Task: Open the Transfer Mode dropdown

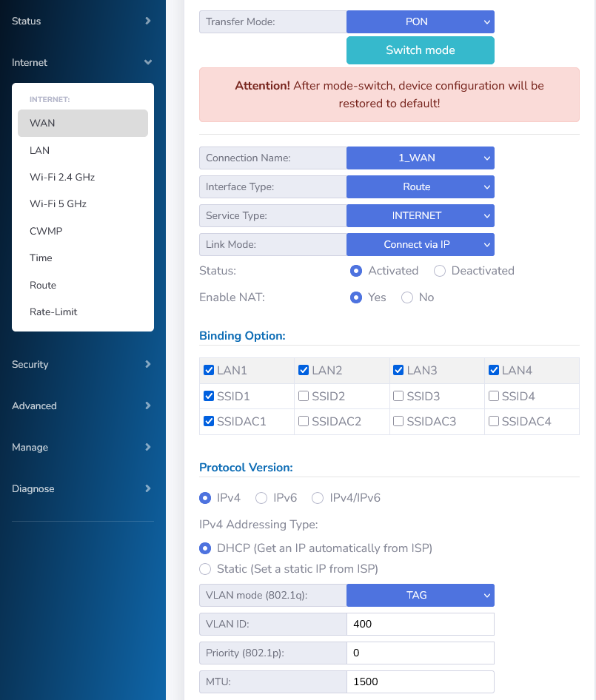Action: (420, 21)
